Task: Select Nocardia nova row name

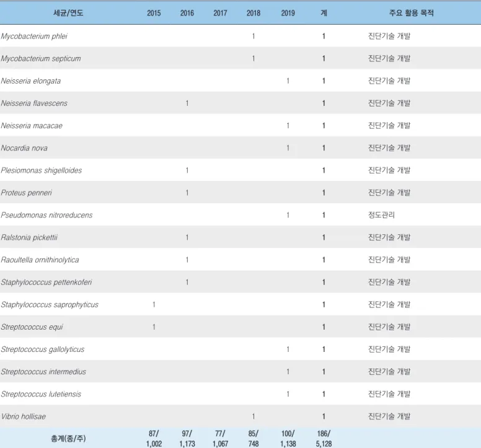Action: pyautogui.click(x=24, y=148)
